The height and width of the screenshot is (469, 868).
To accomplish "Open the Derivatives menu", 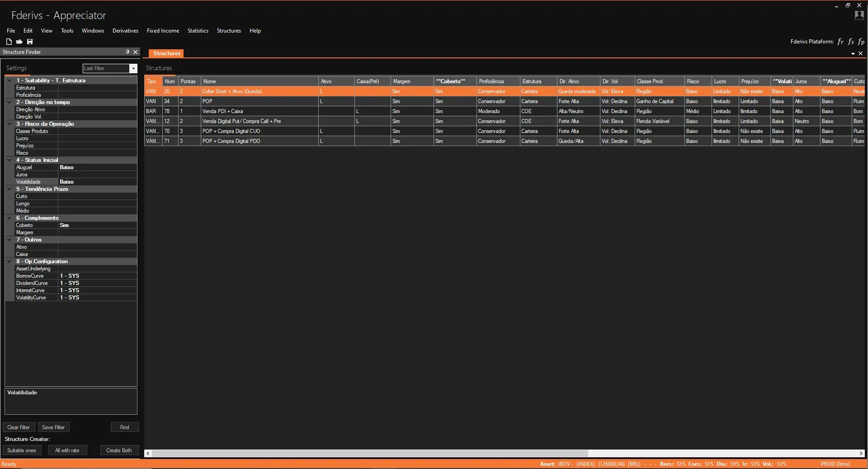I will point(125,31).
